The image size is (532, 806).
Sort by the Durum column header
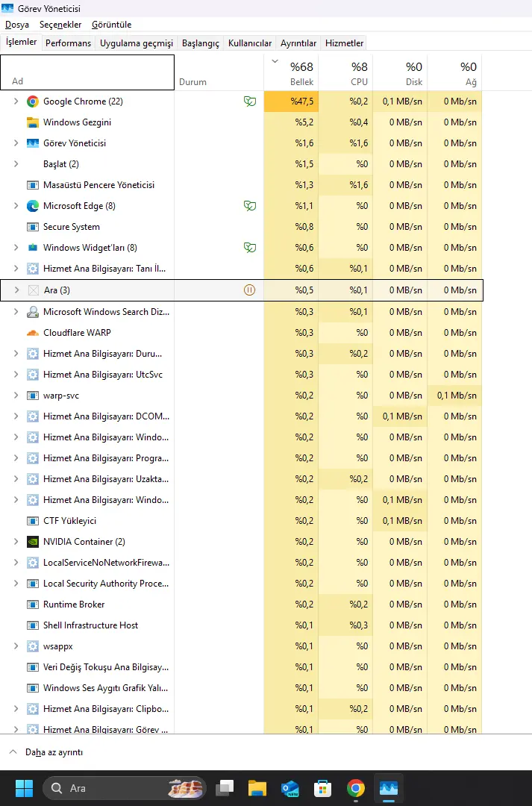point(219,72)
